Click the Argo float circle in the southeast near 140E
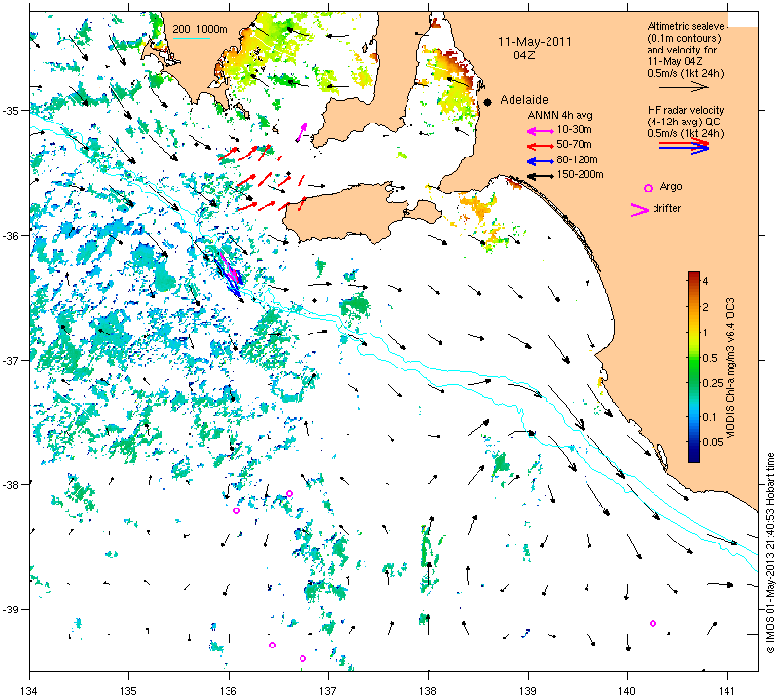The image size is (778, 700). 653,623
